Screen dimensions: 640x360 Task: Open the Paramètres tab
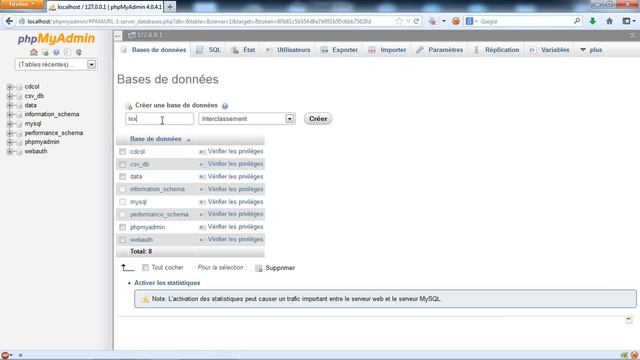(440, 50)
